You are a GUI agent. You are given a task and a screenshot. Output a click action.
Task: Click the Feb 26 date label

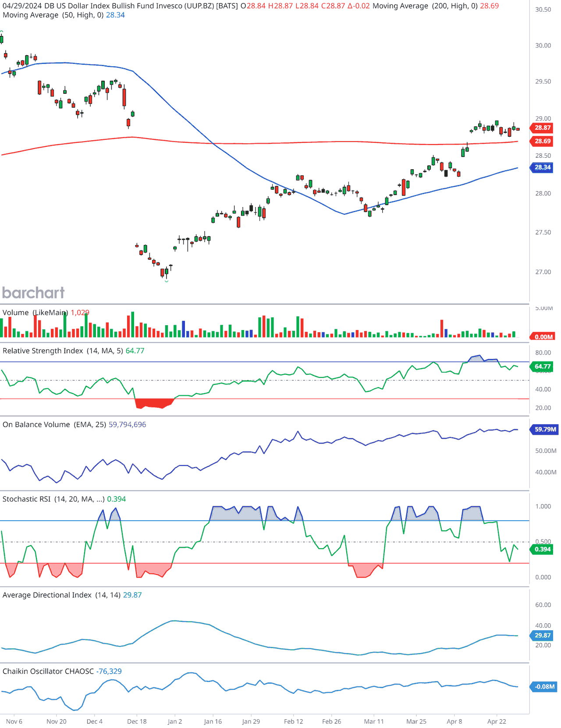[331, 721]
